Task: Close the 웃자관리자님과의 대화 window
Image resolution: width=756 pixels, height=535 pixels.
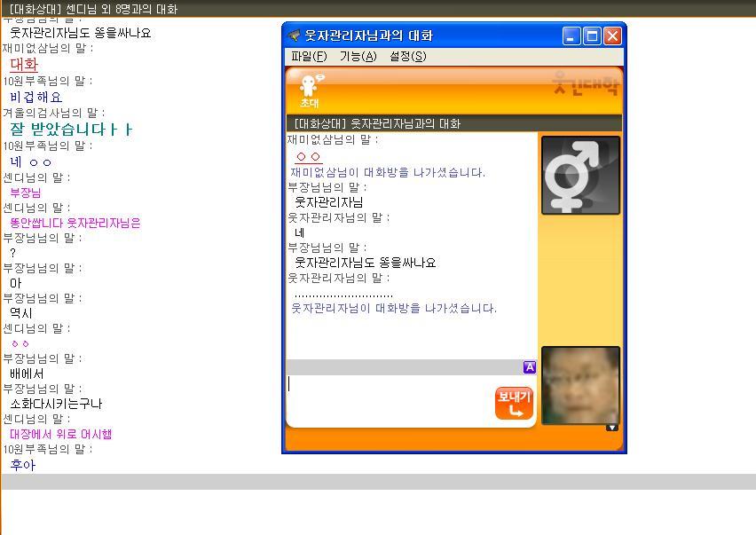Action: (x=613, y=36)
